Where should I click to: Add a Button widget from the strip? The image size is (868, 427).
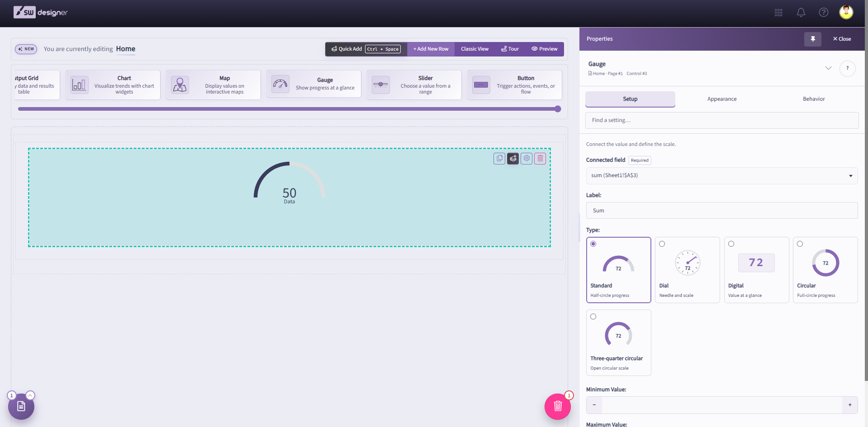[515, 85]
